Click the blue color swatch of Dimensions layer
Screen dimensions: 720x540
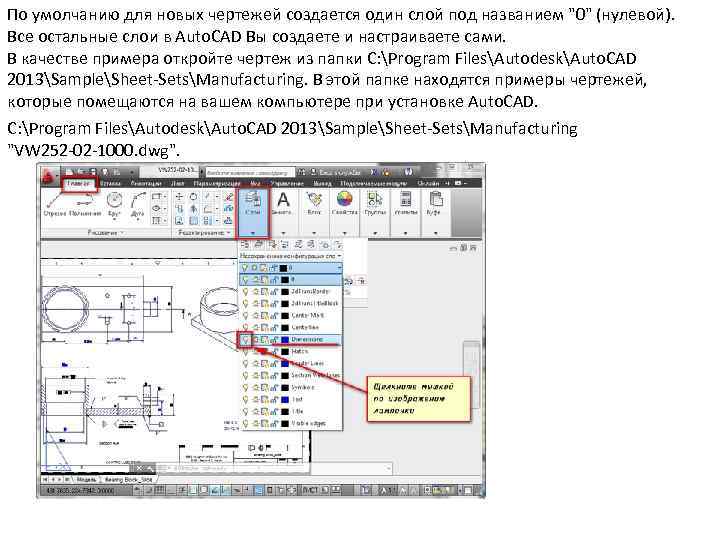pos(285,340)
